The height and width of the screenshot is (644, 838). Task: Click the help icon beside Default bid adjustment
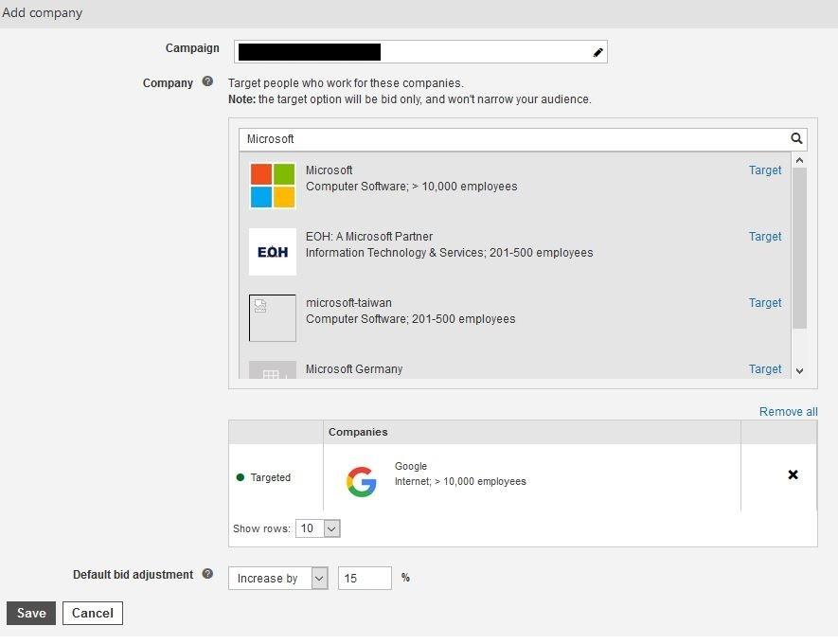click(x=208, y=574)
